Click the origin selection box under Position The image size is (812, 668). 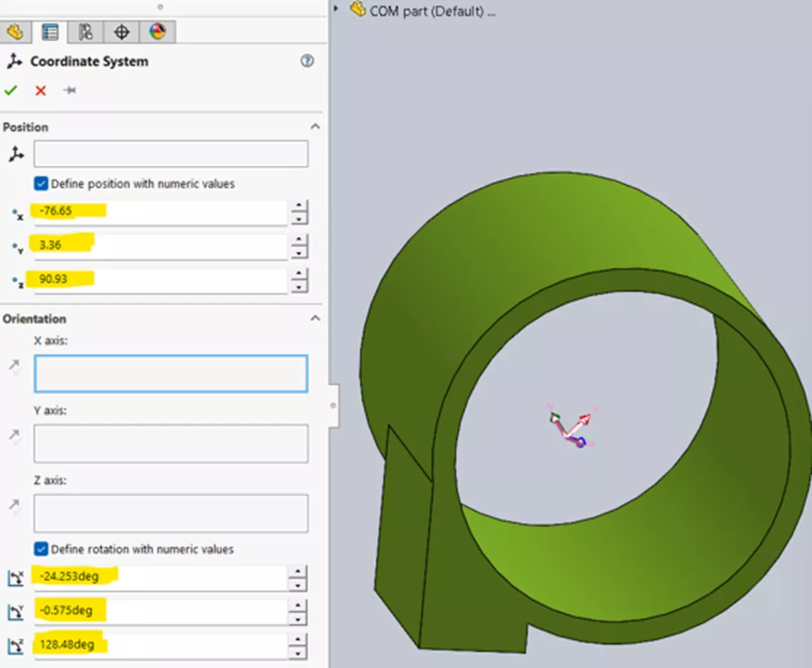tap(170, 154)
